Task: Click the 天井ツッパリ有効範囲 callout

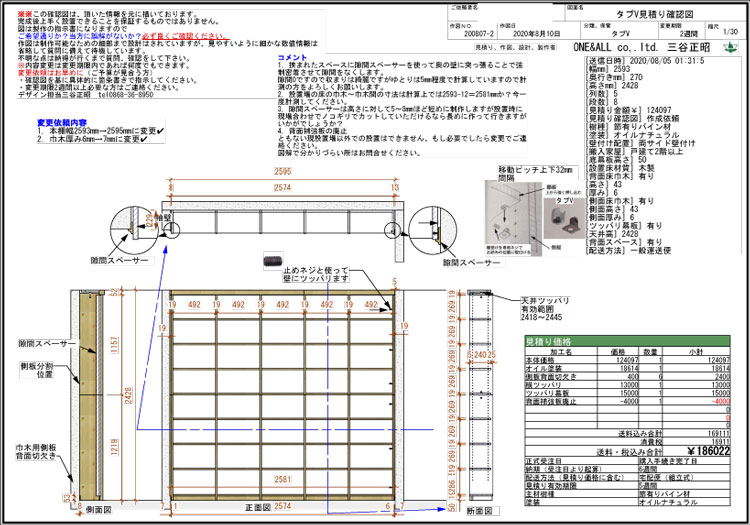Action: coord(545,309)
